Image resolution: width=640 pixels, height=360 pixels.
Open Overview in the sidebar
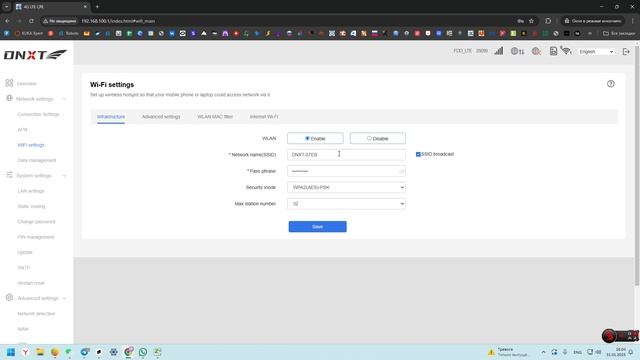pos(27,84)
